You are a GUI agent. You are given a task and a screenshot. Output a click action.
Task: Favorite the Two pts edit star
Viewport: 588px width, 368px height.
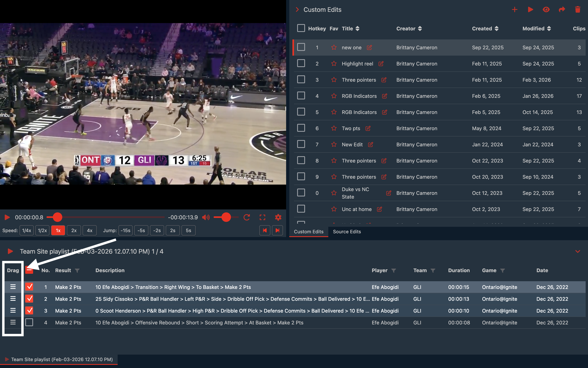pyautogui.click(x=334, y=128)
